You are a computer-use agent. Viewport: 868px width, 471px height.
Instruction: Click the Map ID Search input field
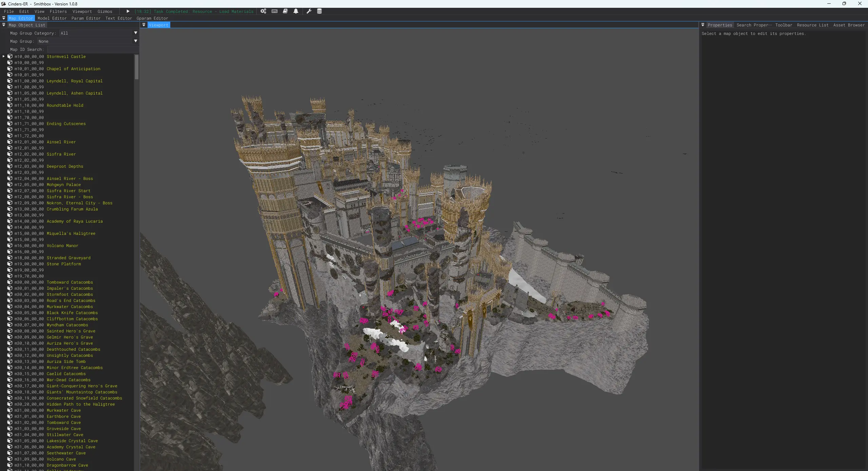[x=92, y=49]
